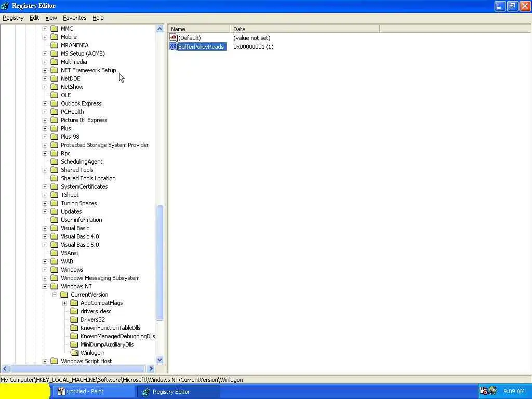Screen dimensions: 532x399
Task: Expand the Windows Script Host key
Action: (x=45, y=361)
